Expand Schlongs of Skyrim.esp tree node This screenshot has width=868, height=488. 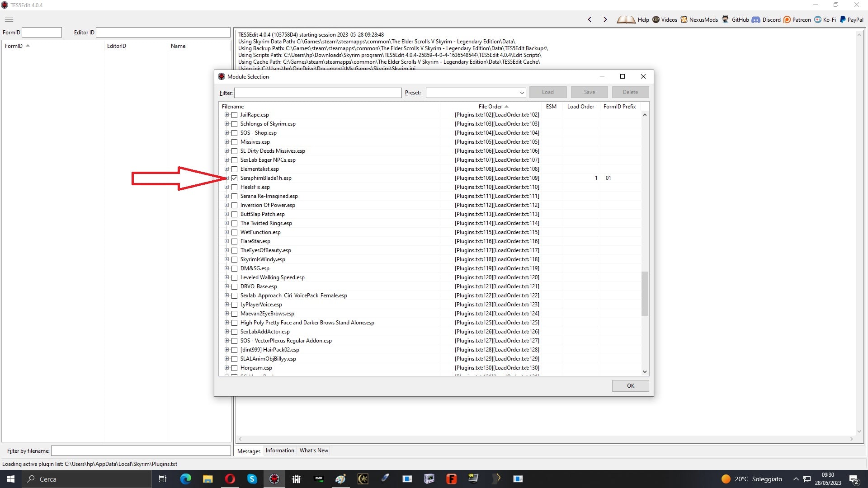tap(226, 124)
